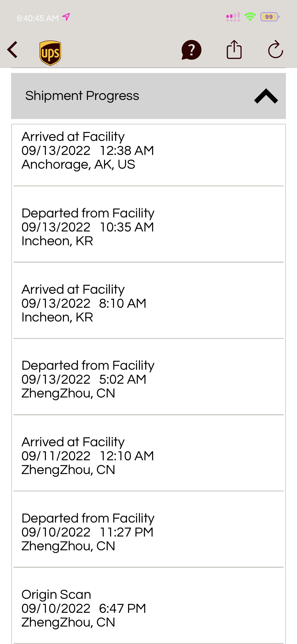The image size is (297, 644).
Task: Tap the status bar clock 6:40:45 AM
Action: pyautogui.click(x=38, y=18)
